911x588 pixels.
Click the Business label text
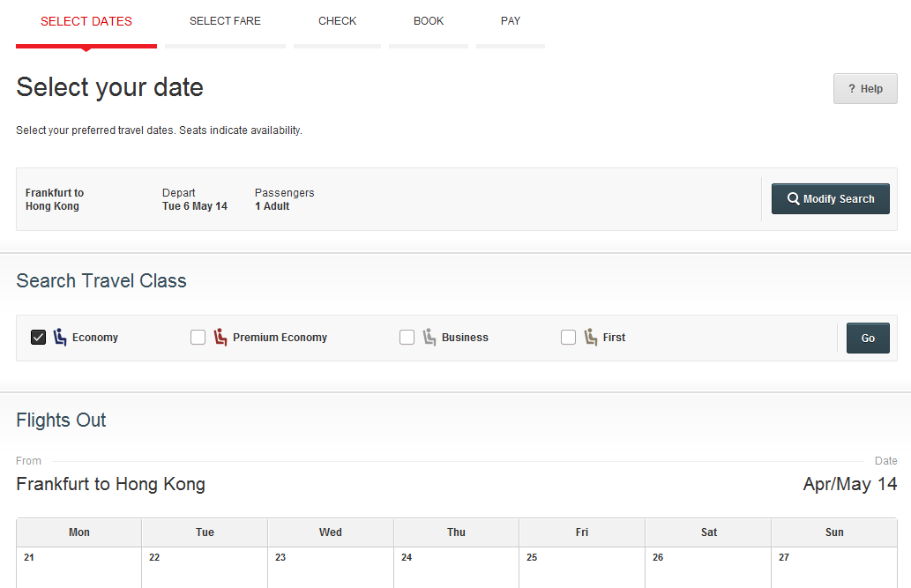tap(465, 338)
